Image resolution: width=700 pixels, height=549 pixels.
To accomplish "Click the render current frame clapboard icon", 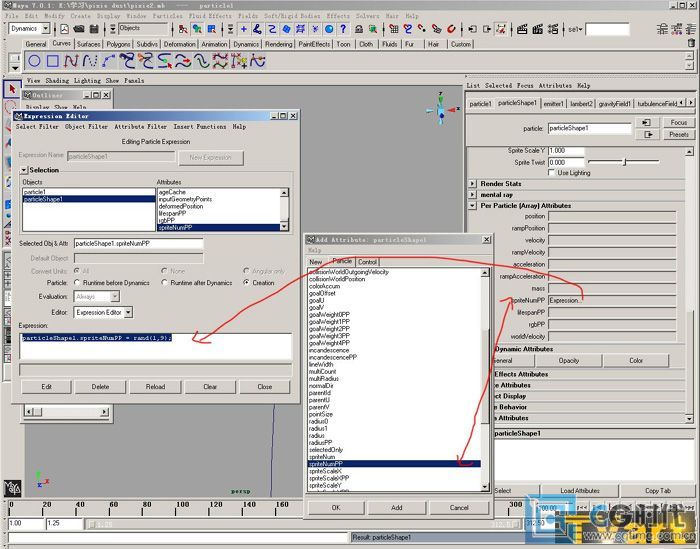I will click(522, 29).
